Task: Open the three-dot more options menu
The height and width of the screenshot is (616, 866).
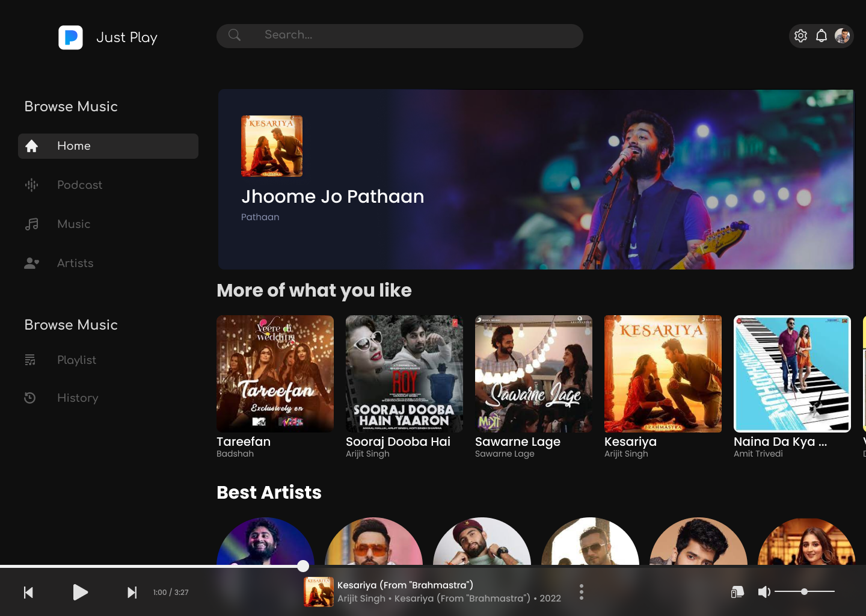Action: [581, 592]
